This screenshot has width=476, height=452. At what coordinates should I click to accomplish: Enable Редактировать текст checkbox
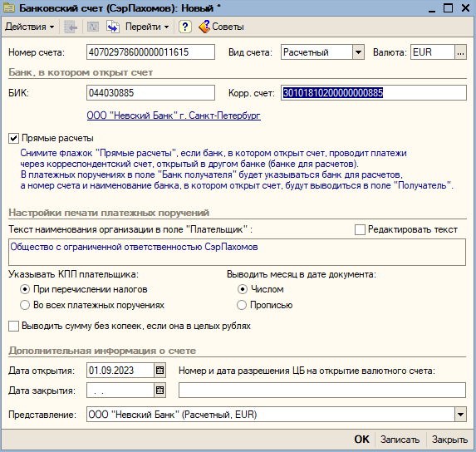(x=360, y=230)
